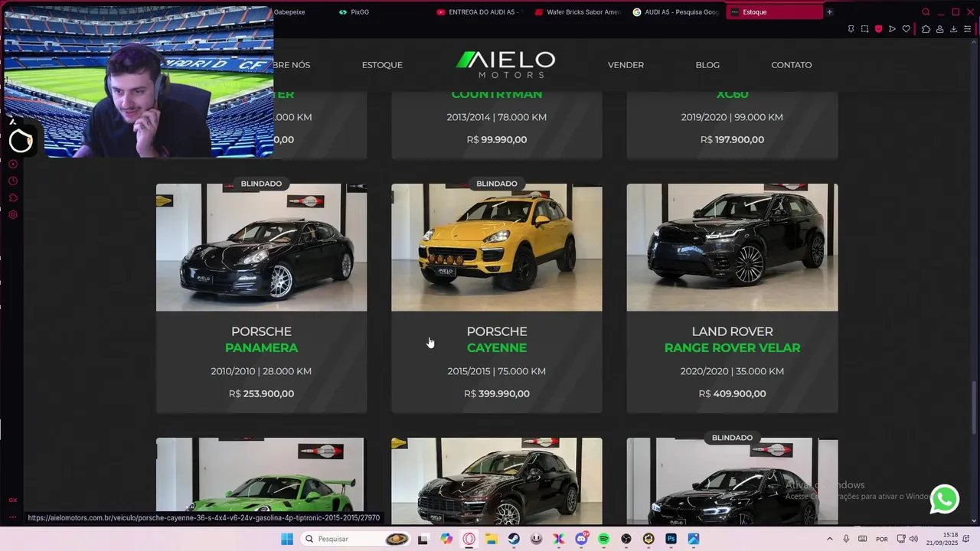Open Task View on the taskbar

point(423,539)
